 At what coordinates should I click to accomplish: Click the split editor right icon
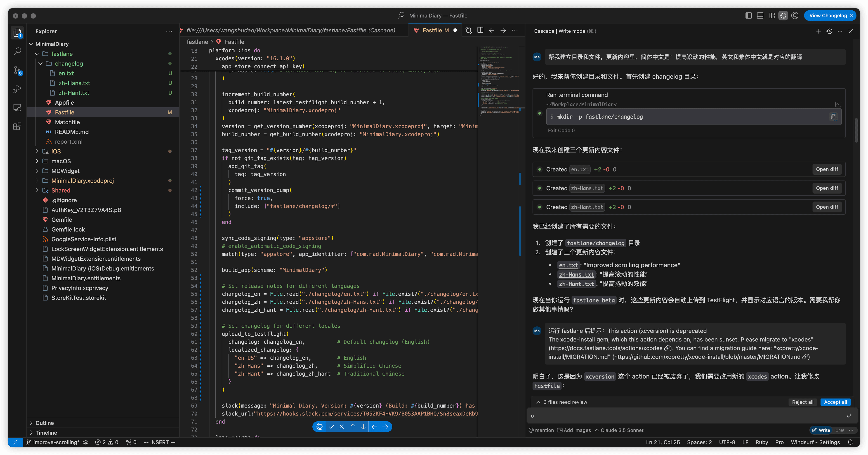(x=480, y=30)
